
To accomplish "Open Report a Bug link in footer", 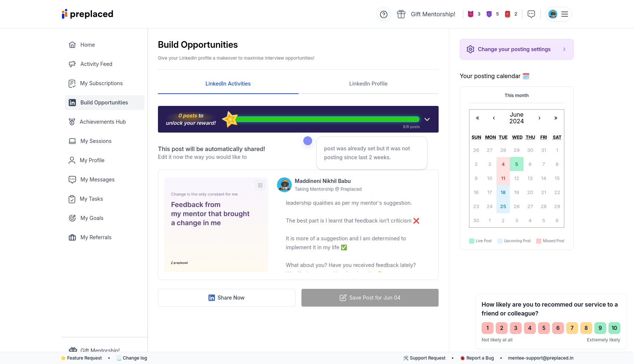I will [477, 358].
